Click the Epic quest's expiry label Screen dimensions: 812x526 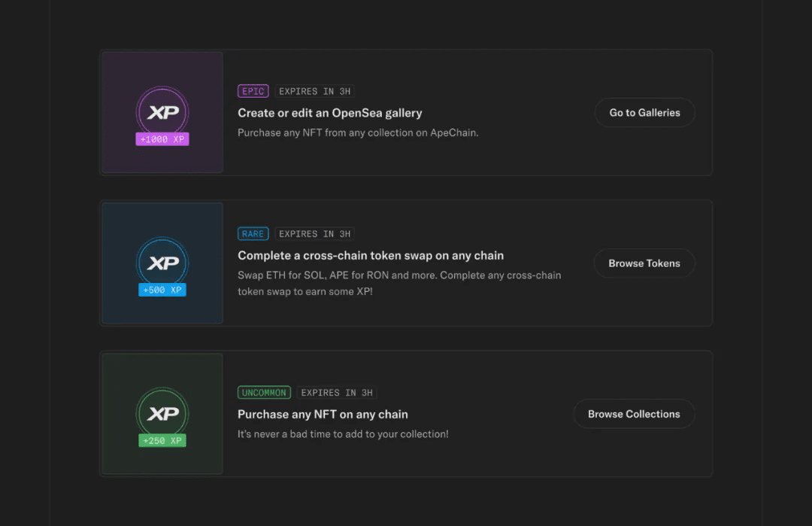(314, 91)
